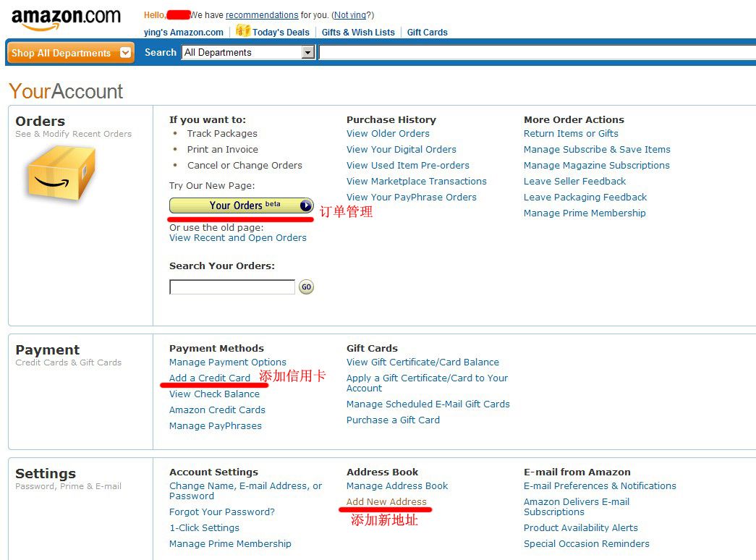Image resolution: width=756 pixels, height=560 pixels.
Task: Click Manage Prime Membership under More Order Actions
Action: 585,213
